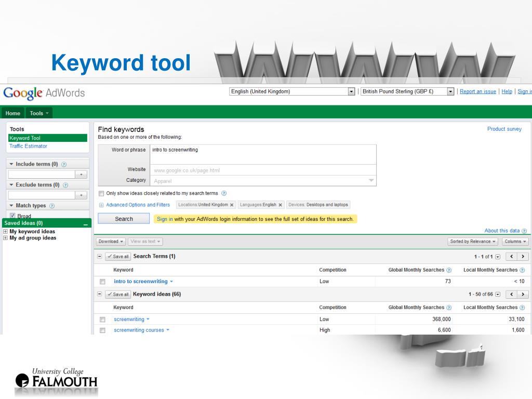Add the Exclude terms entry with plus button
The width and height of the screenshot is (532, 399).
pyautogui.click(x=81, y=195)
